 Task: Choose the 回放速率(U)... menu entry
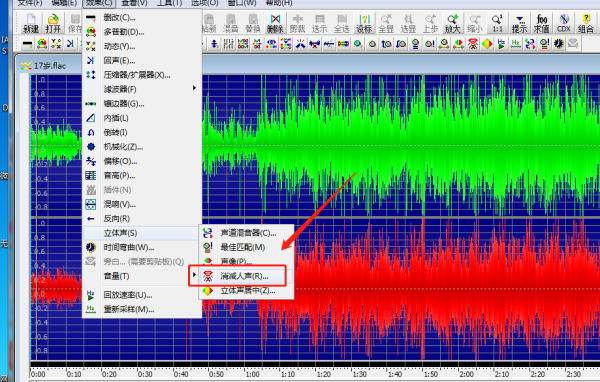pos(142,295)
